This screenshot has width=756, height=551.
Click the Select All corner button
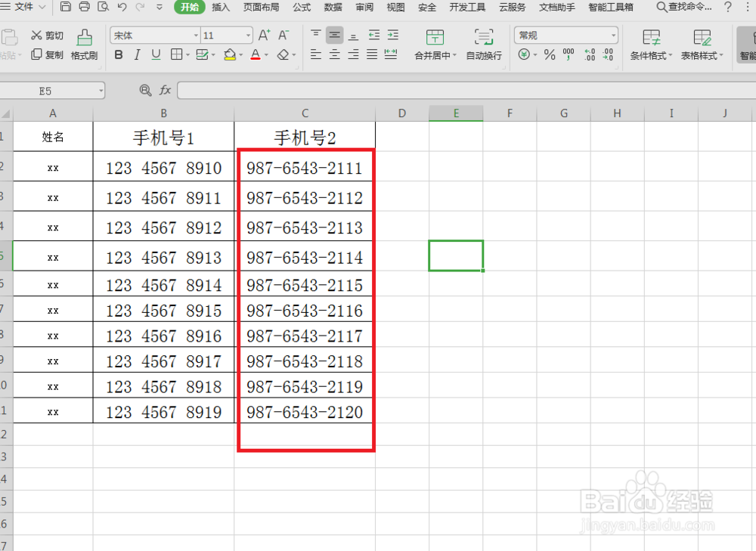pyautogui.click(x=6, y=114)
